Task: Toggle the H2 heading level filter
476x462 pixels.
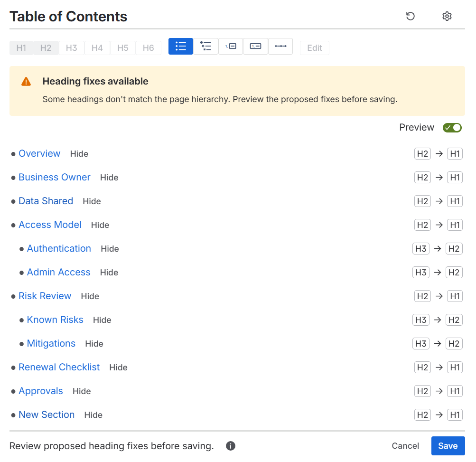Action: [x=46, y=48]
